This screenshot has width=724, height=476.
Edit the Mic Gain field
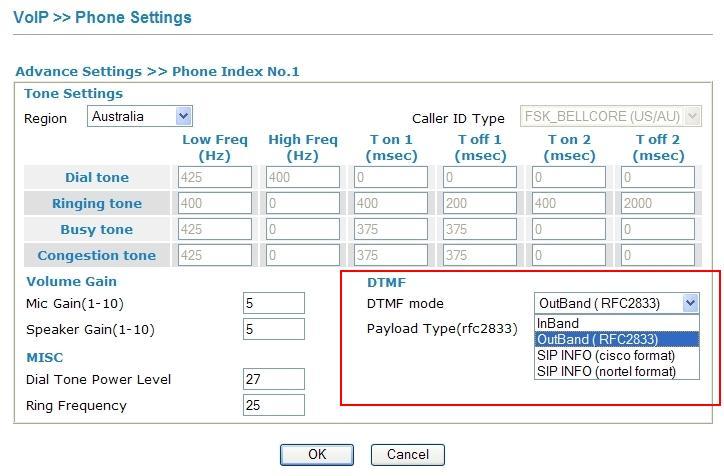point(274,303)
